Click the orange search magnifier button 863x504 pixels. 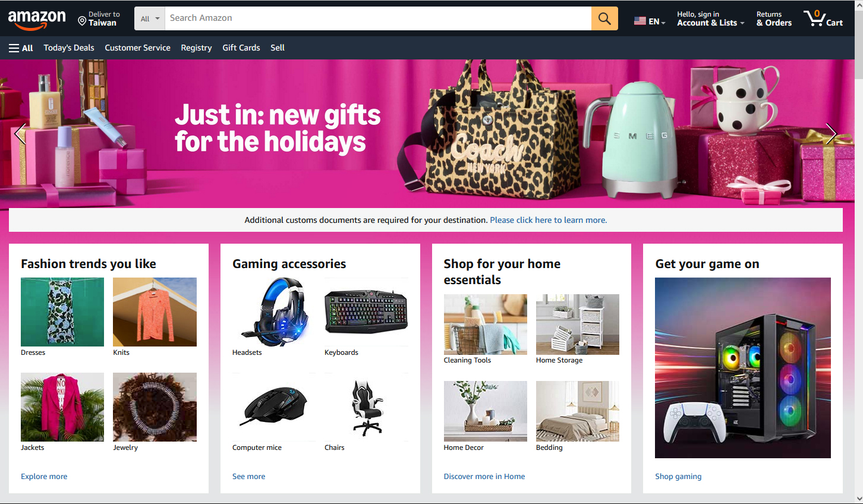[604, 18]
